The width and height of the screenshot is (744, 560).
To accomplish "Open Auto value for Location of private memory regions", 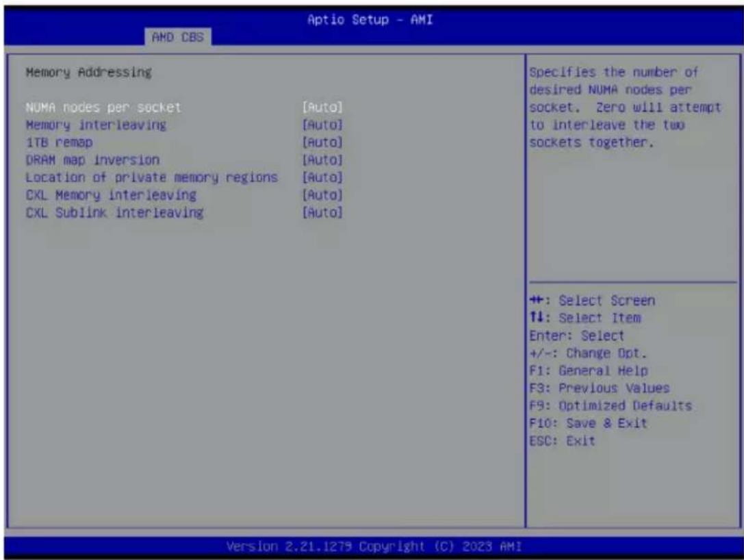I will click(x=322, y=177).
